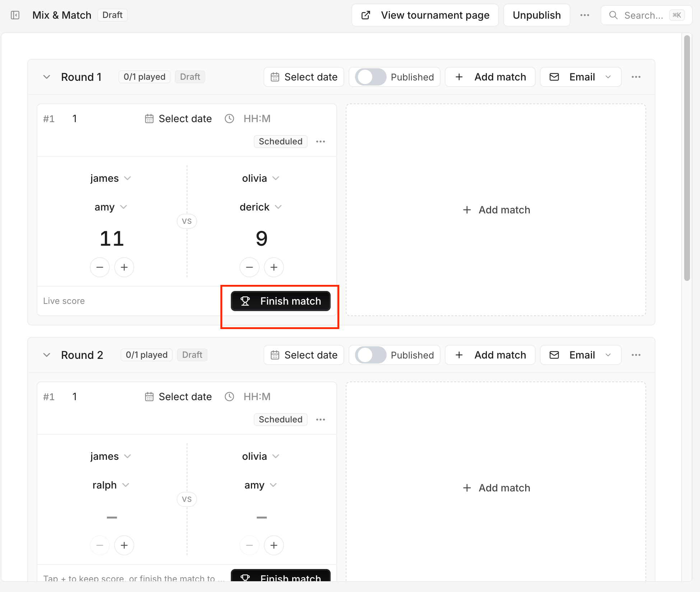This screenshot has height=592, width=700.
Task: Open Round 2 more options ellipsis
Action: 636,355
